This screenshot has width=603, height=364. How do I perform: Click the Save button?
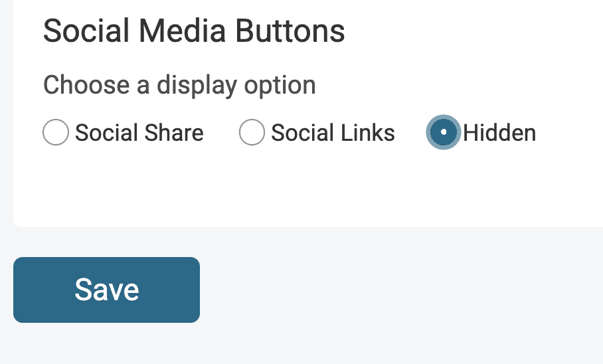click(106, 290)
